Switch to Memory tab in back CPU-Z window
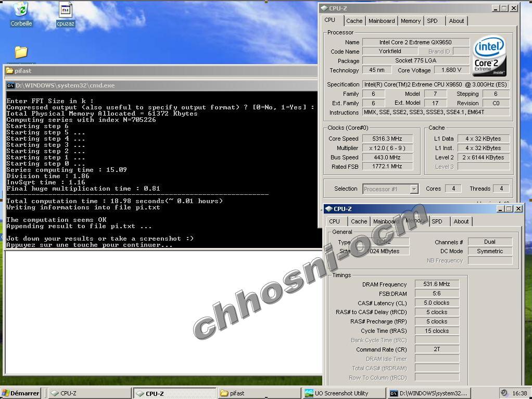The width and height of the screenshot is (532, 399). click(411, 21)
